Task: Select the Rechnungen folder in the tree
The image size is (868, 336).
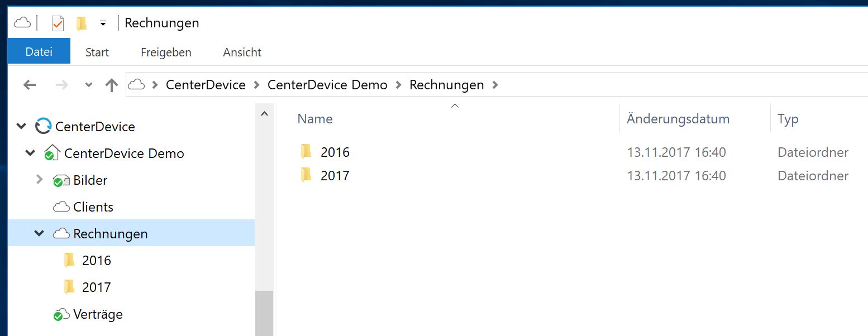Action: [x=111, y=234]
